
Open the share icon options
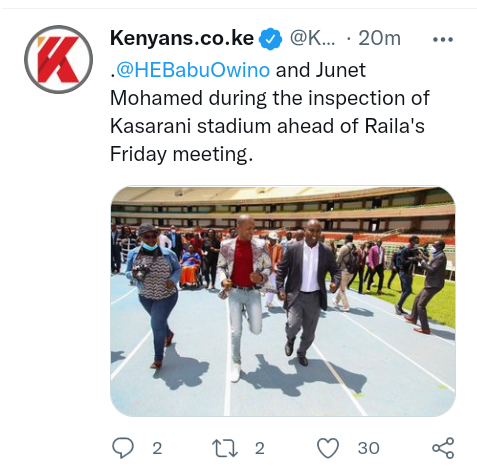click(443, 448)
